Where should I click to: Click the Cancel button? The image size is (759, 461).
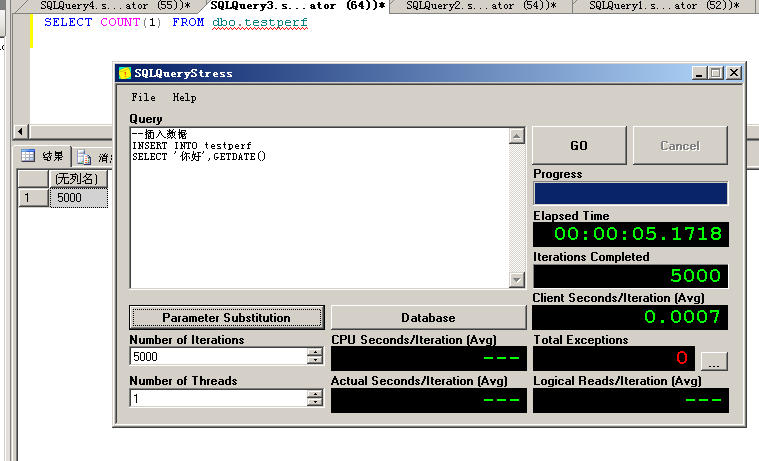pos(680,145)
